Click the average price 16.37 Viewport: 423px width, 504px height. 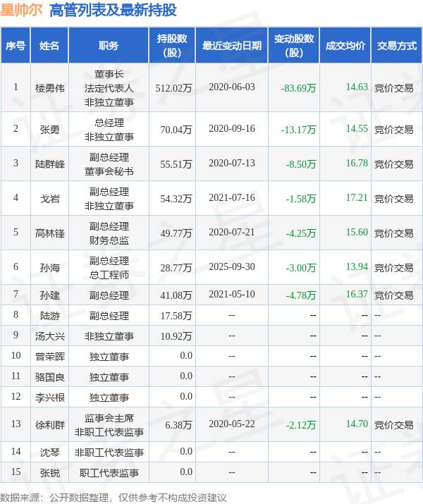coord(357,294)
